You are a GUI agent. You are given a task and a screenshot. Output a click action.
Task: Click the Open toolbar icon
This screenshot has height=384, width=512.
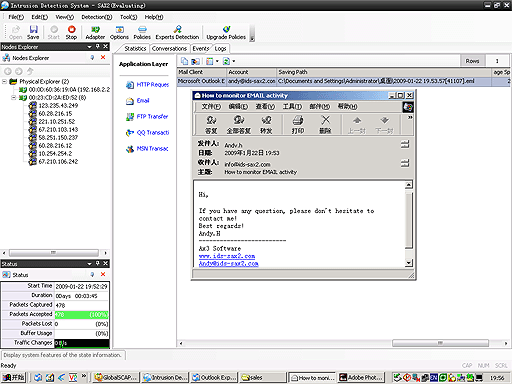16,32
